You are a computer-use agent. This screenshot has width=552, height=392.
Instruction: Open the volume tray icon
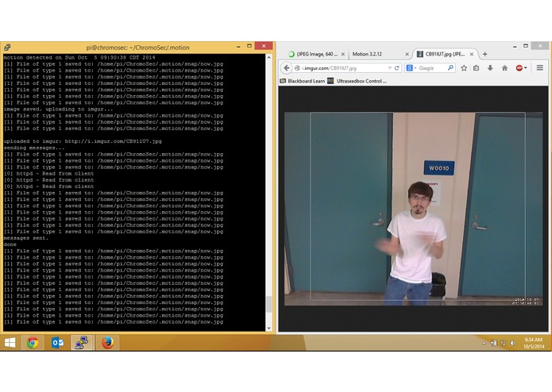(x=513, y=343)
